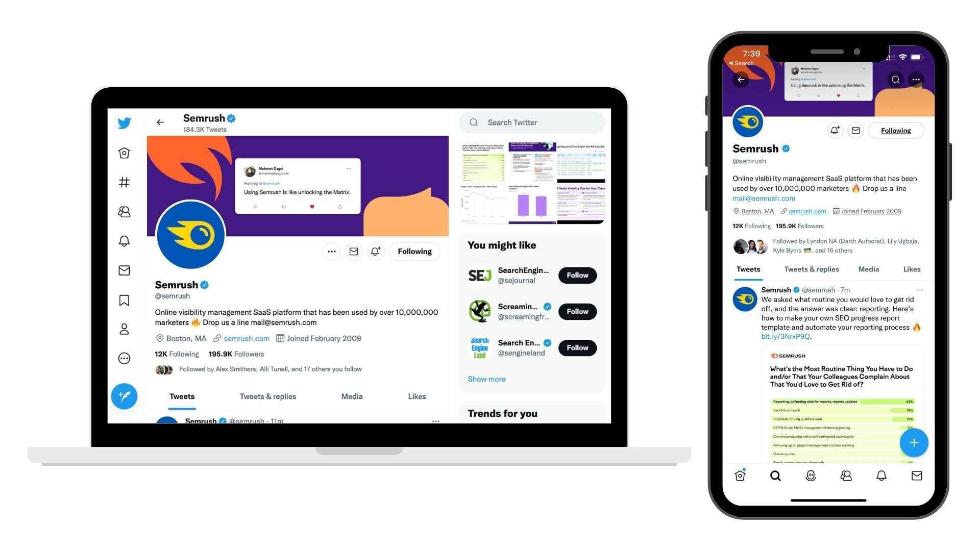Click the Twitter Search input field
980x551 pixels.
tap(532, 122)
